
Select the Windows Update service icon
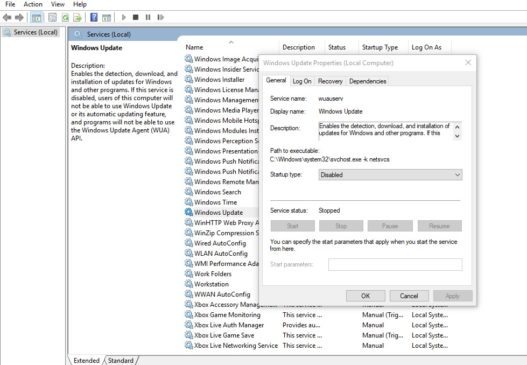(189, 212)
